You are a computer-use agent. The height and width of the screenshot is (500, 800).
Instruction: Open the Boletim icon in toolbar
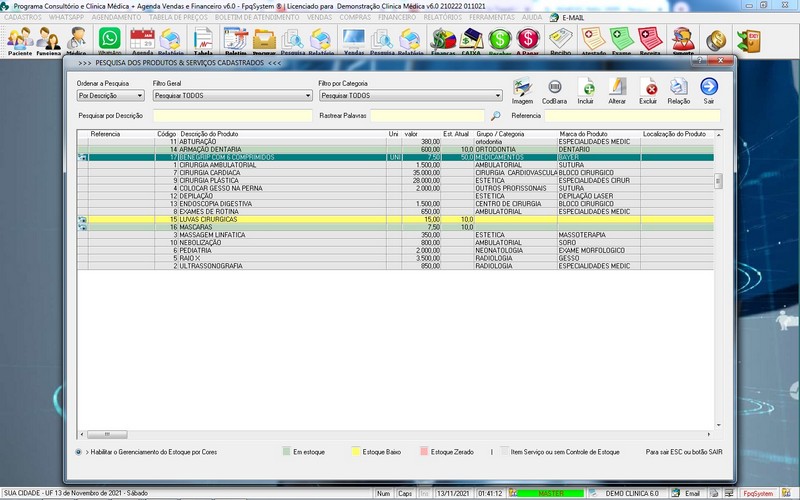235,40
